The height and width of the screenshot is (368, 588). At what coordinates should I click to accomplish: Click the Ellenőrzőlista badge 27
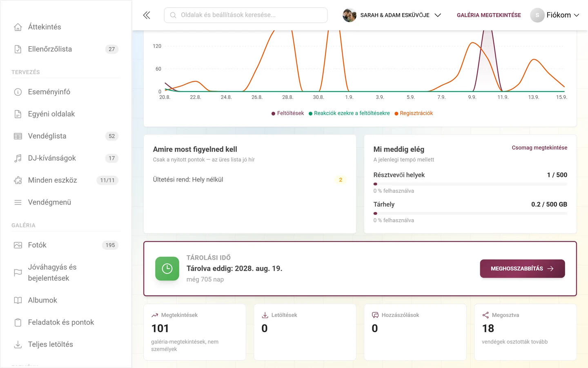111,49
